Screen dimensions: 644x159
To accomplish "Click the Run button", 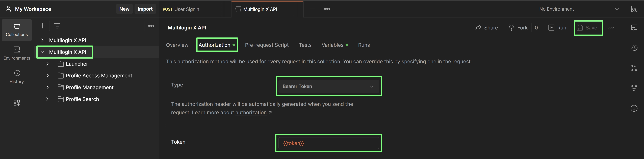I will point(557,28).
